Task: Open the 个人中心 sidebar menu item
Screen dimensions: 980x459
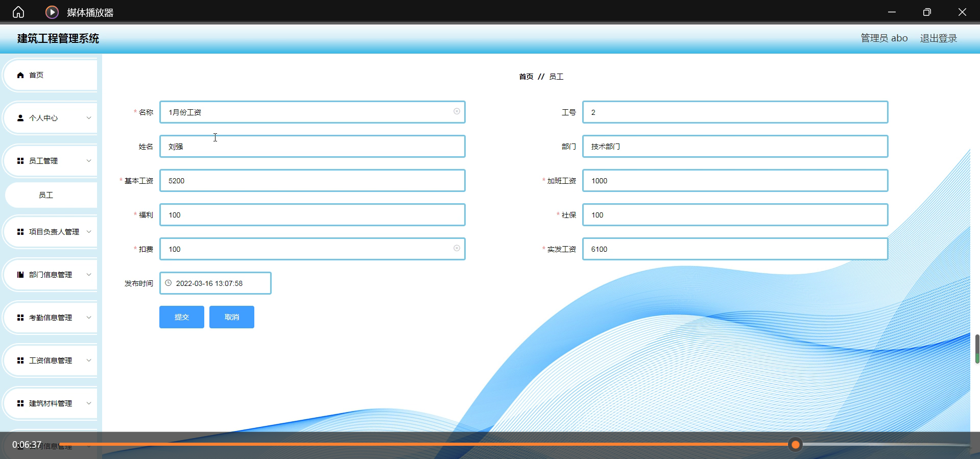Action: click(50, 118)
